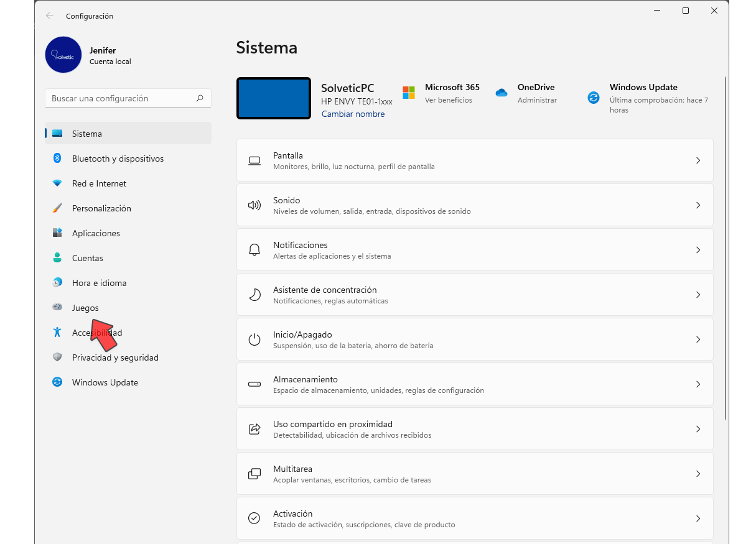Open the Microsoft 365 logo icon
The height and width of the screenshot is (544, 756).
(409, 93)
